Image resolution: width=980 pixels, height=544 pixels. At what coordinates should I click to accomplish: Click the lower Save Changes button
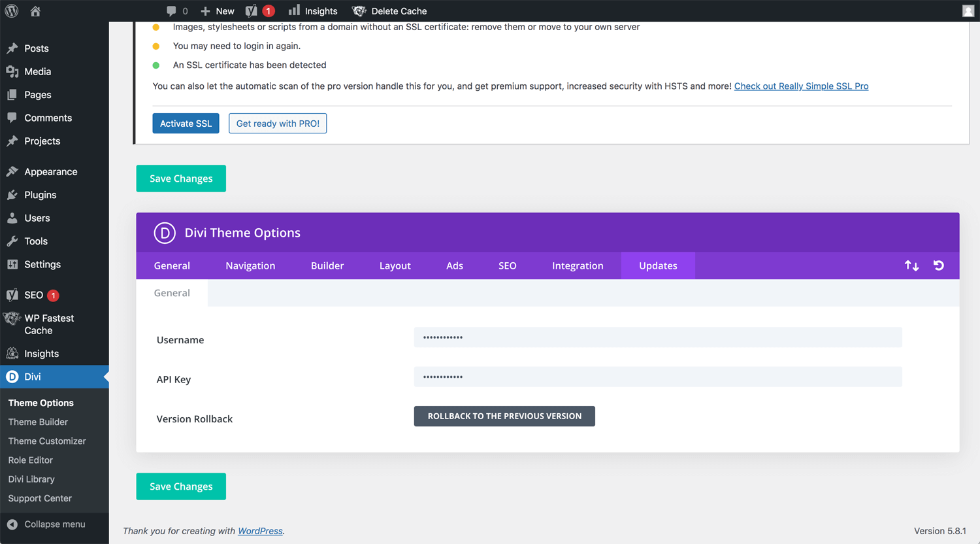(x=181, y=486)
